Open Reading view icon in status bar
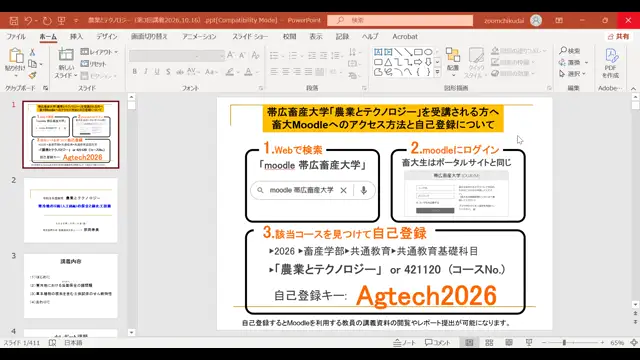Image resolution: width=640 pixels, height=360 pixels. click(509, 343)
